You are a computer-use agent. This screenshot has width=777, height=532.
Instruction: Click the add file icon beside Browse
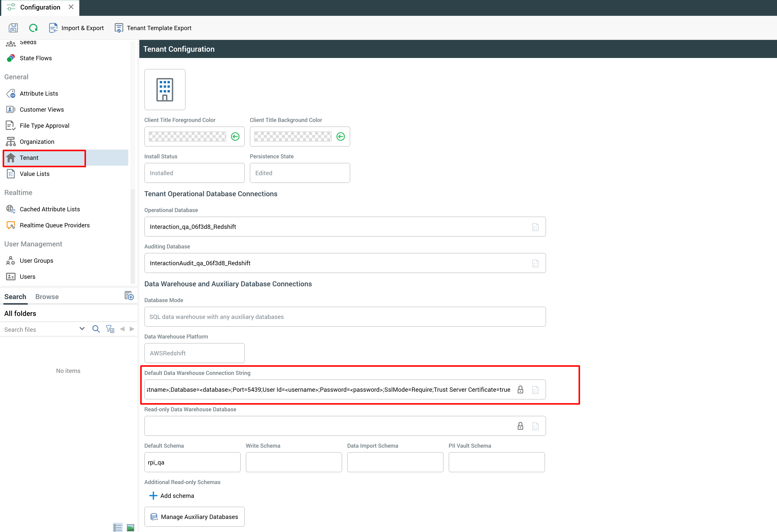(x=129, y=296)
